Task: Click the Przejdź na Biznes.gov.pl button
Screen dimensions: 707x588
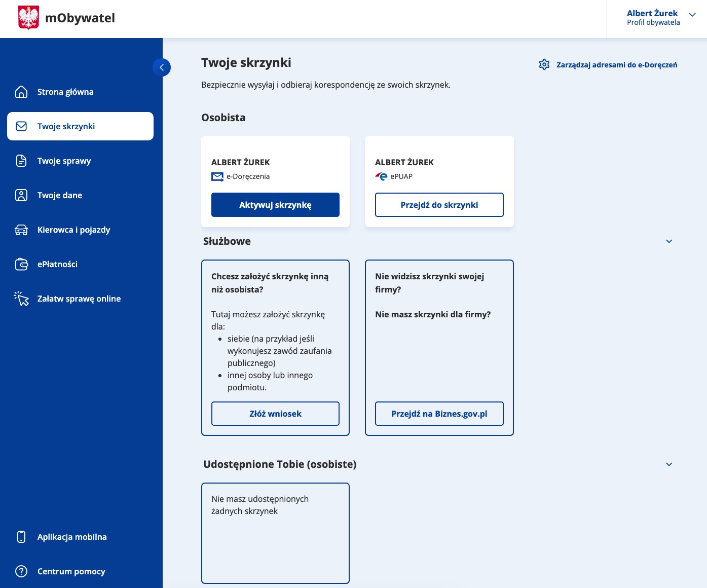Action: tap(439, 414)
